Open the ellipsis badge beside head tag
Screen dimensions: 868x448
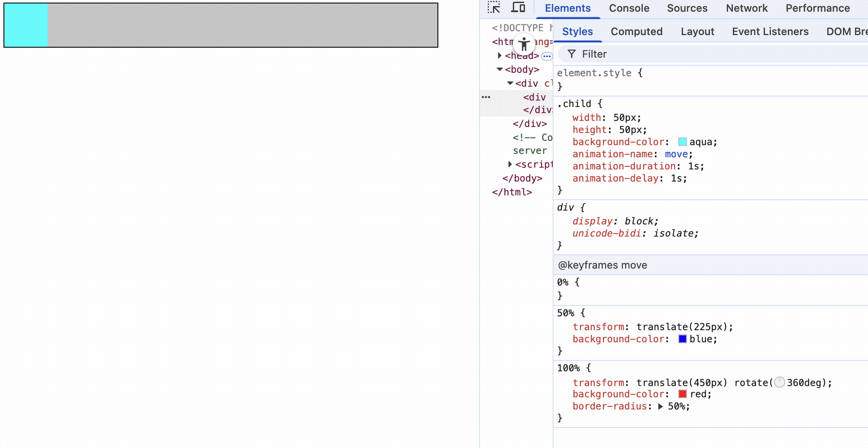(547, 56)
